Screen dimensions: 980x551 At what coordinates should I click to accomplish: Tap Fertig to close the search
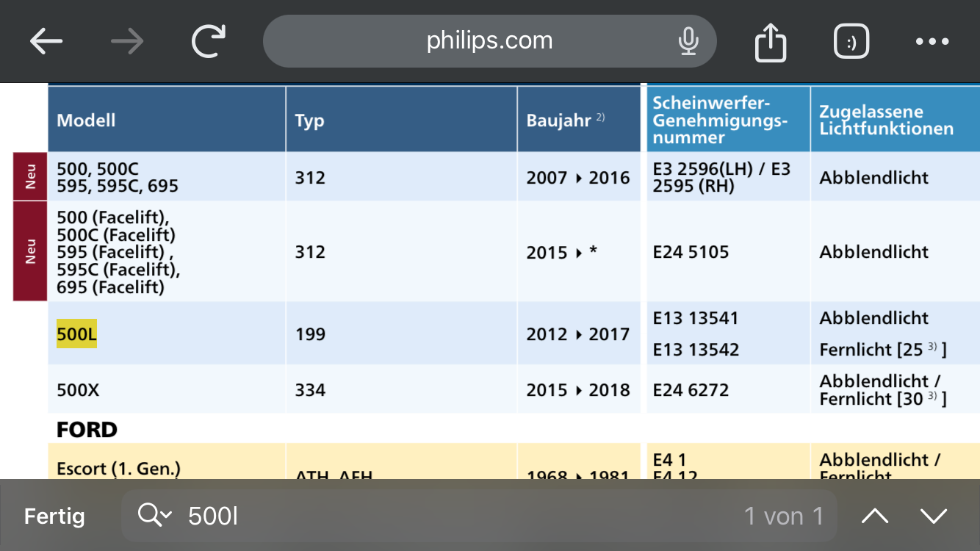coord(54,516)
